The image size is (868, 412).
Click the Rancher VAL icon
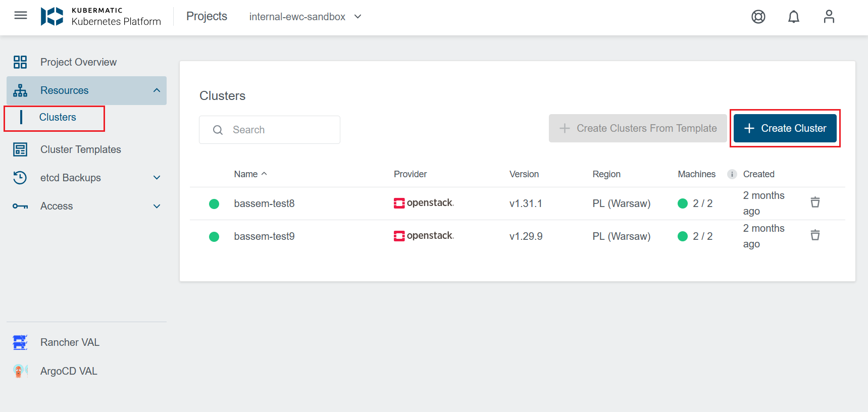coord(20,342)
